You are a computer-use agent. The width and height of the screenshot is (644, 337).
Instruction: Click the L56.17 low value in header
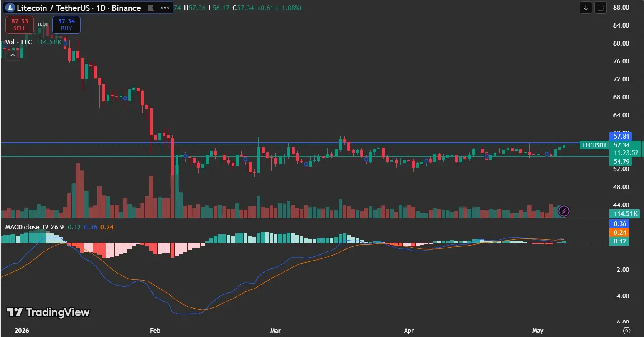point(219,8)
